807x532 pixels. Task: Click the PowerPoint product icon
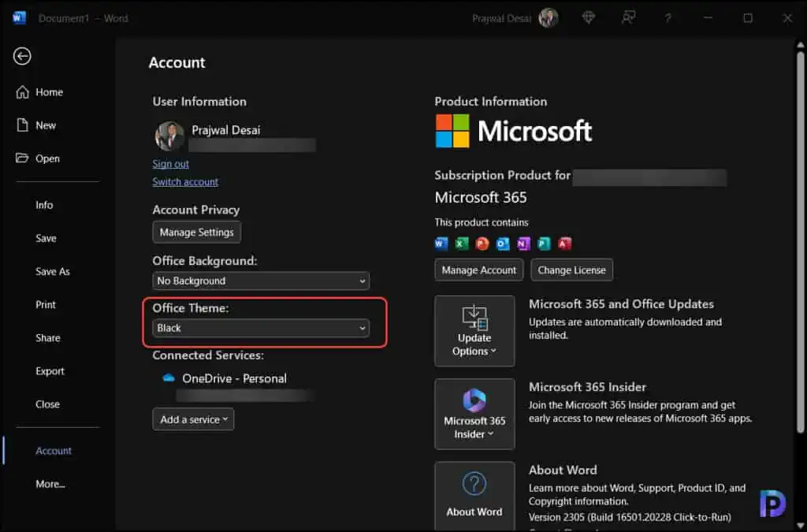click(482, 244)
